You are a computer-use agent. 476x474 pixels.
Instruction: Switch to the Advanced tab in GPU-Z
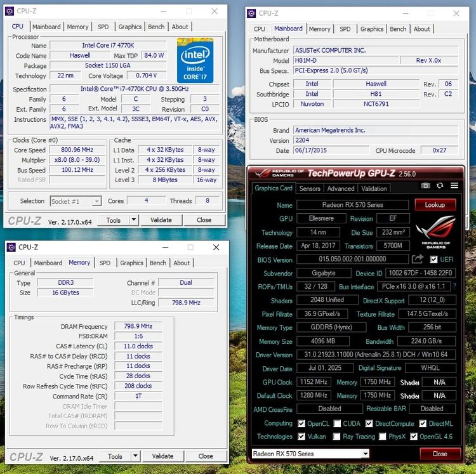click(341, 188)
